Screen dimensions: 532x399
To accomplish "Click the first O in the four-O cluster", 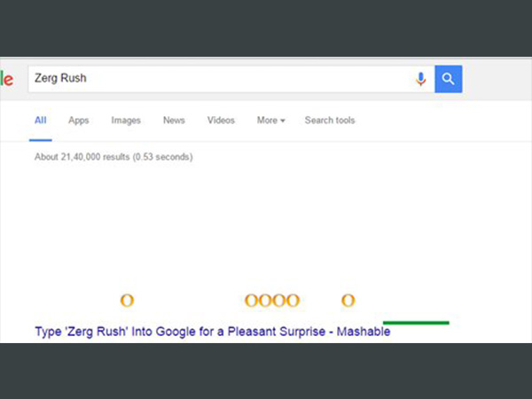I will click(x=252, y=301).
